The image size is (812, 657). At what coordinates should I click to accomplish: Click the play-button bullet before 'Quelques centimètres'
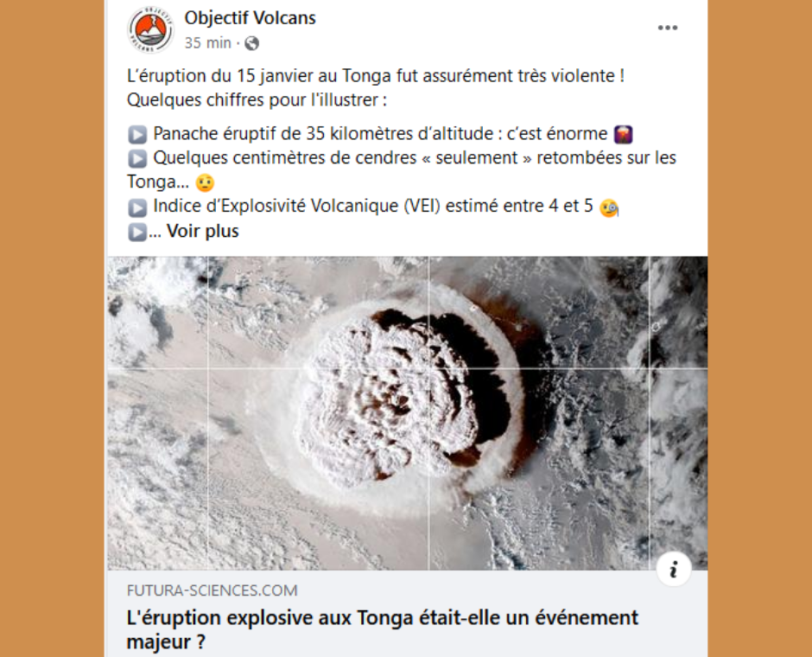[137, 158]
